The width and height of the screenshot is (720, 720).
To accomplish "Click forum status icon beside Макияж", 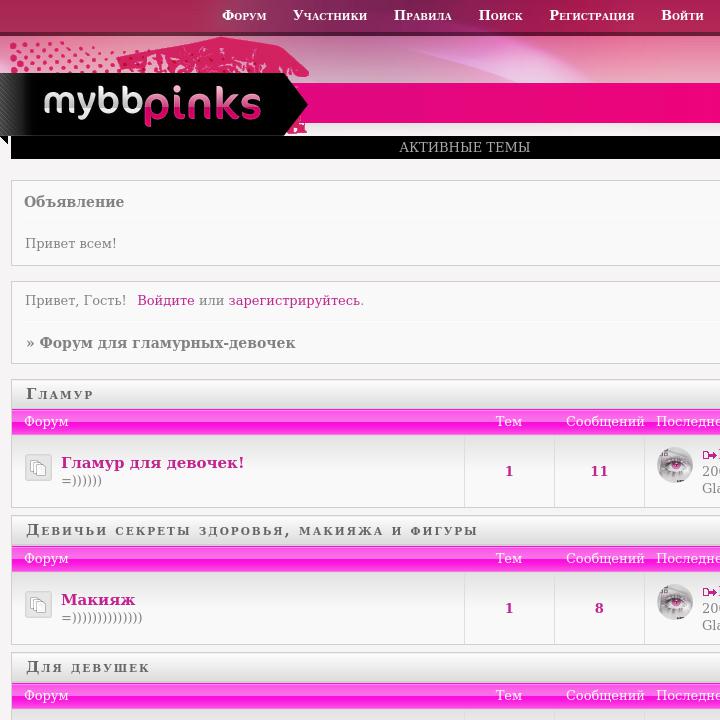I will point(38,604).
